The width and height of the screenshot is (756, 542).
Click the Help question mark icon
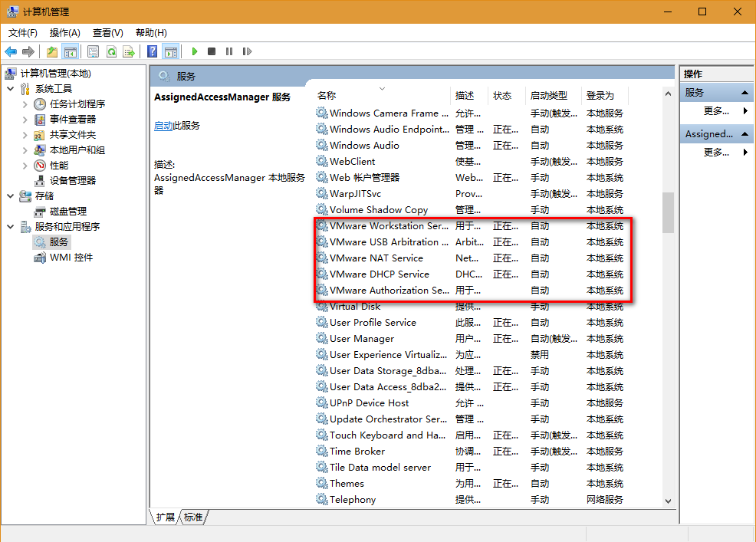pyautogui.click(x=152, y=51)
